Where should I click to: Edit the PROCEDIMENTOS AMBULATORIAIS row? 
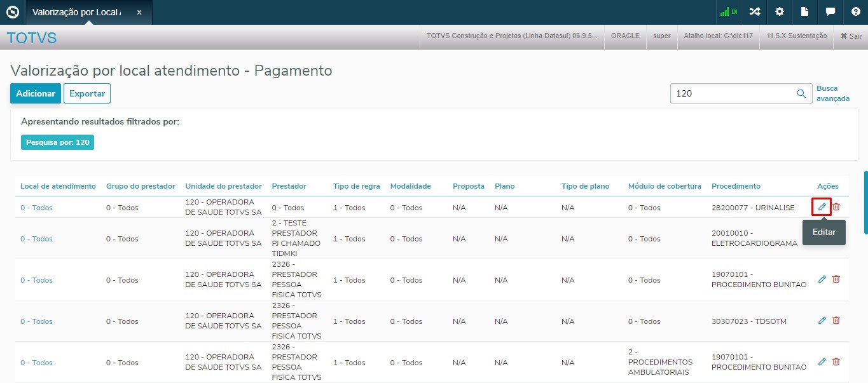822,361
